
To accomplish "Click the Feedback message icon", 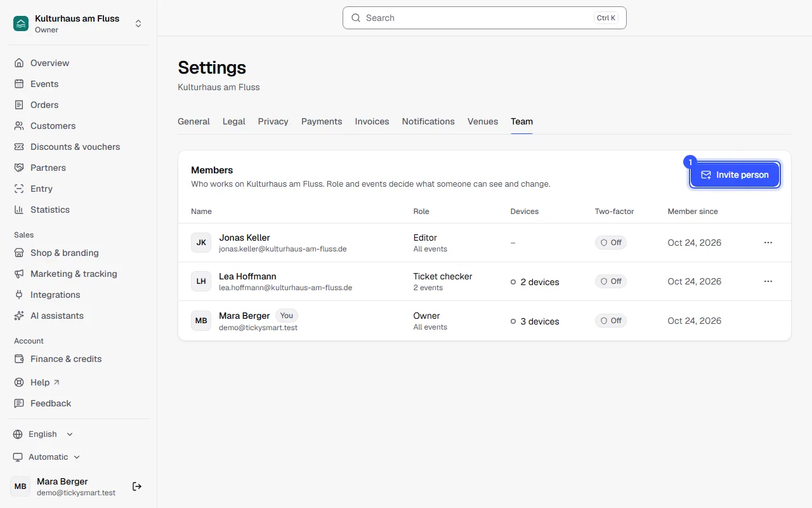I will pyautogui.click(x=19, y=403).
